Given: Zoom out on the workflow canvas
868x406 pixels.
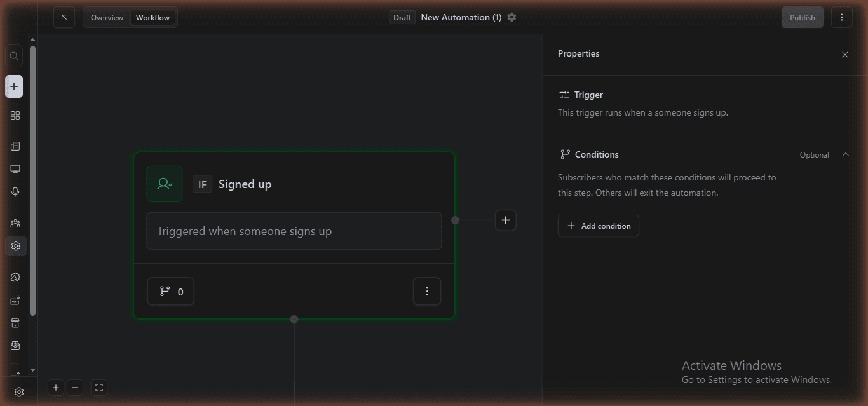Looking at the screenshot, I should (75, 388).
